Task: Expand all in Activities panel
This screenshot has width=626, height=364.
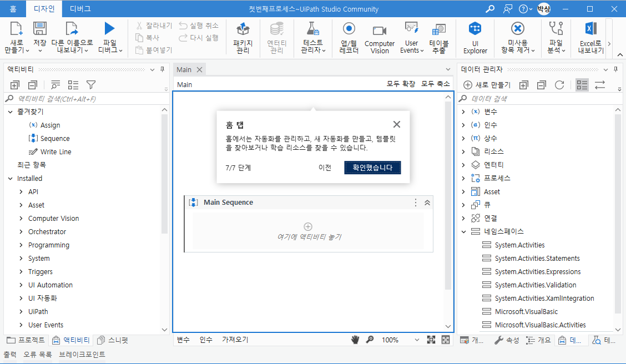Action: point(15,84)
